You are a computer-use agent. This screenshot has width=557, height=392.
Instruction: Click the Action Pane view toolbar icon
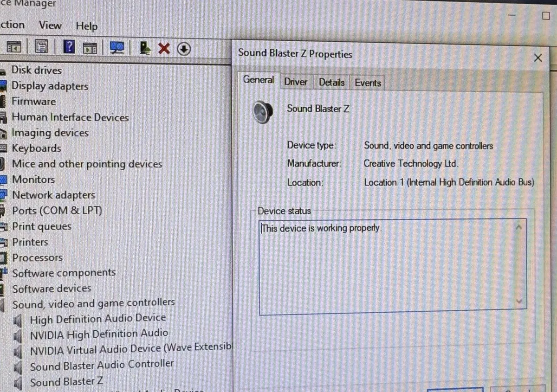pyautogui.click(x=90, y=47)
